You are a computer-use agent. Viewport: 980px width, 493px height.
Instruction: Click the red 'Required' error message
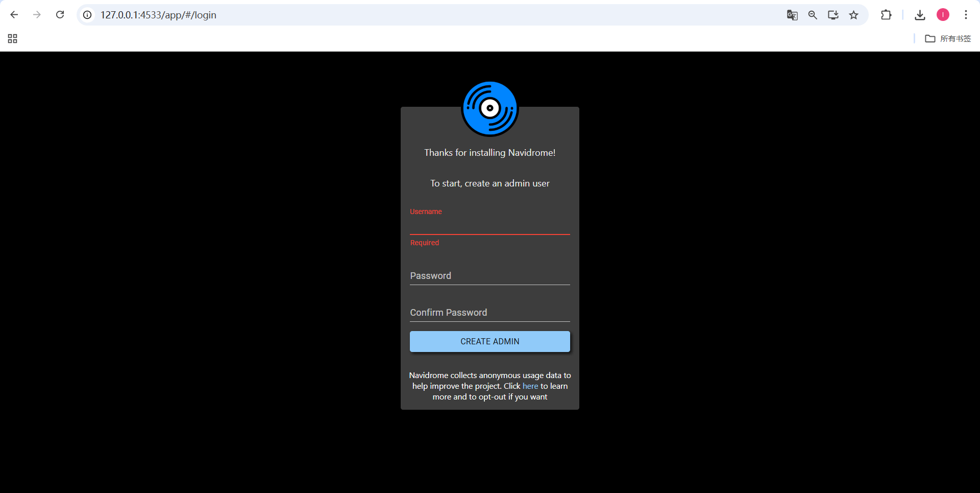tap(425, 243)
